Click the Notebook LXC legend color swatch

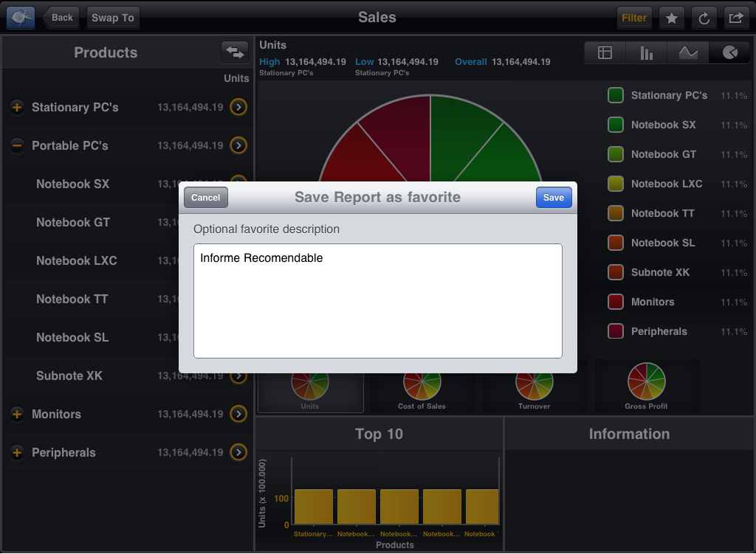click(615, 184)
